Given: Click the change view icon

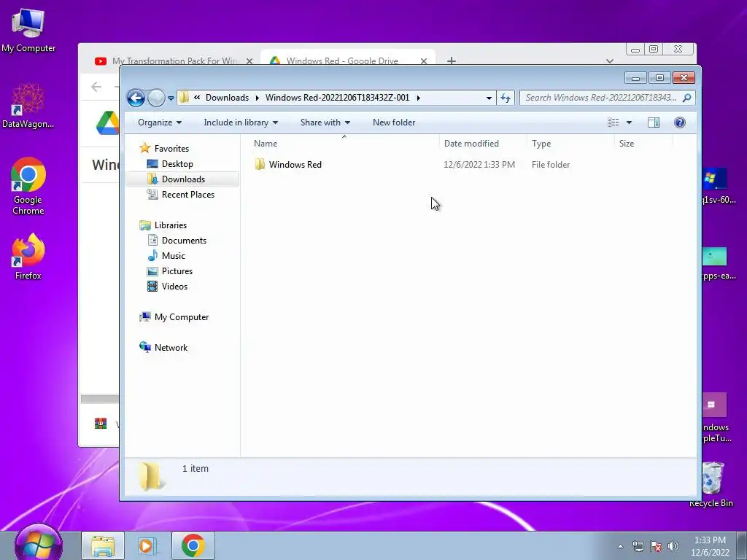Looking at the screenshot, I should click(613, 122).
